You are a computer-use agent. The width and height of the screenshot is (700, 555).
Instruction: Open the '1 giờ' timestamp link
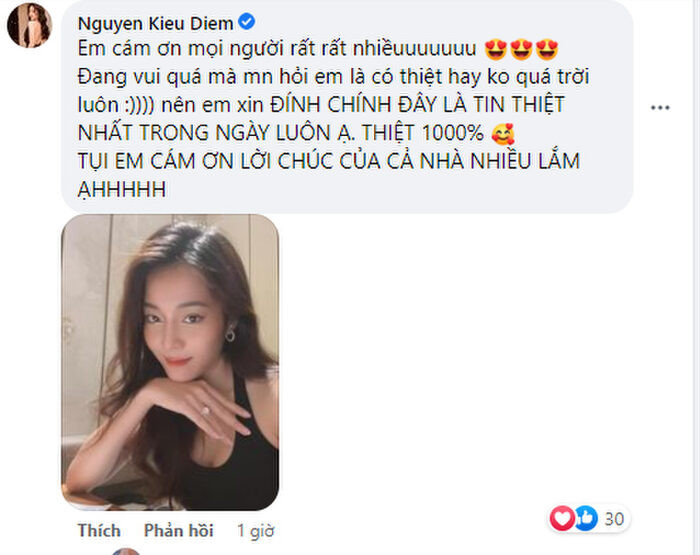click(x=256, y=530)
